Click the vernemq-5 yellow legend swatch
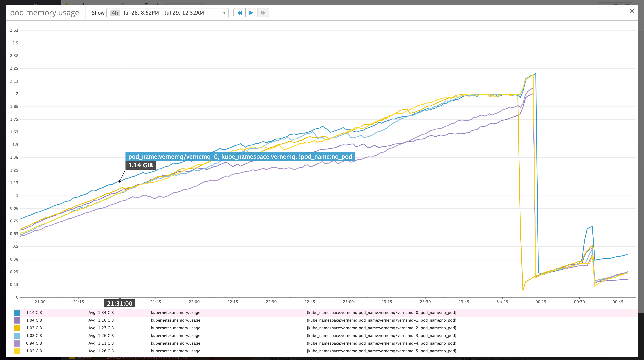This screenshot has height=360, width=644. tap(17, 351)
